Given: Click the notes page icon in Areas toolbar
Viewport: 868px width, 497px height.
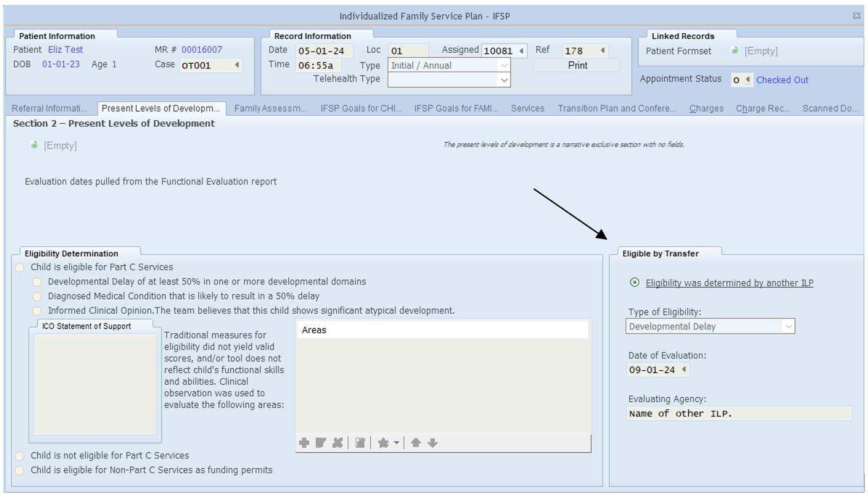Looking at the screenshot, I should tap(360, 443).
